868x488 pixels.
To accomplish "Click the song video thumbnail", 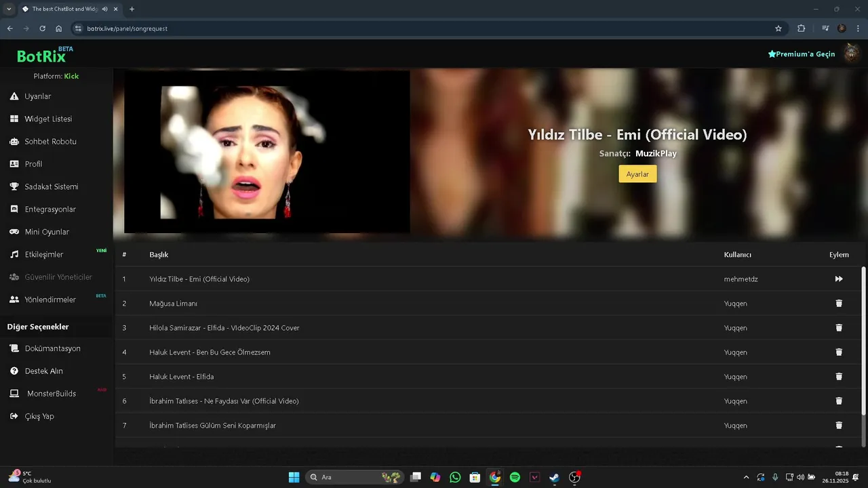I will click(x=267, y=152).
